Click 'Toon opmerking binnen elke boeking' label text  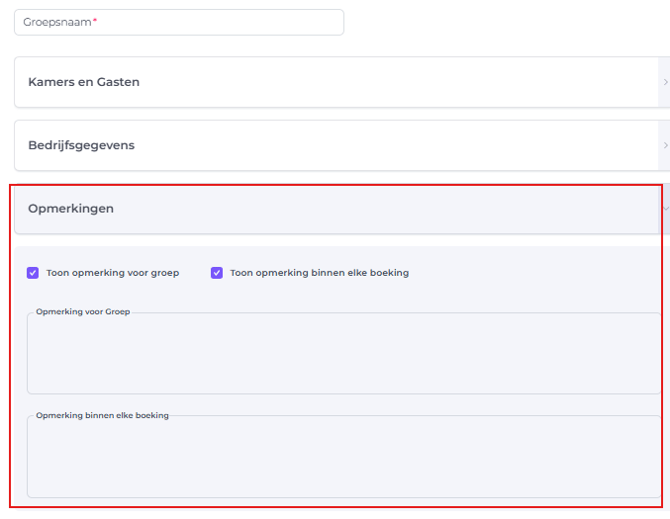click(319, 273)
